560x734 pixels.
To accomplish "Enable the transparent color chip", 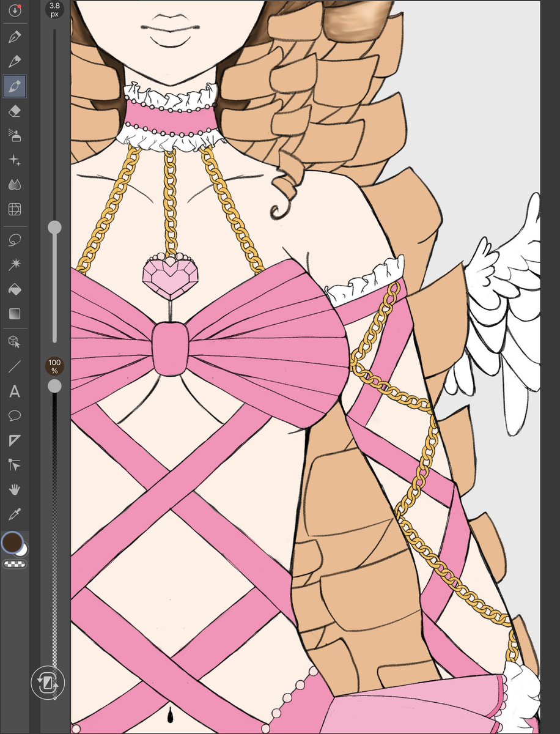I will click(x=15, y=564).
